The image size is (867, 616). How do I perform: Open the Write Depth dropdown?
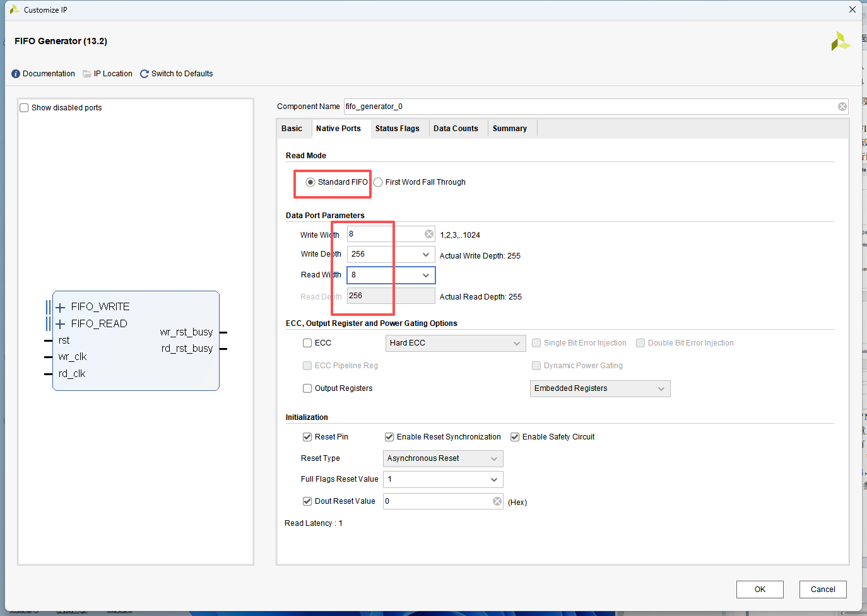point(391,254)
